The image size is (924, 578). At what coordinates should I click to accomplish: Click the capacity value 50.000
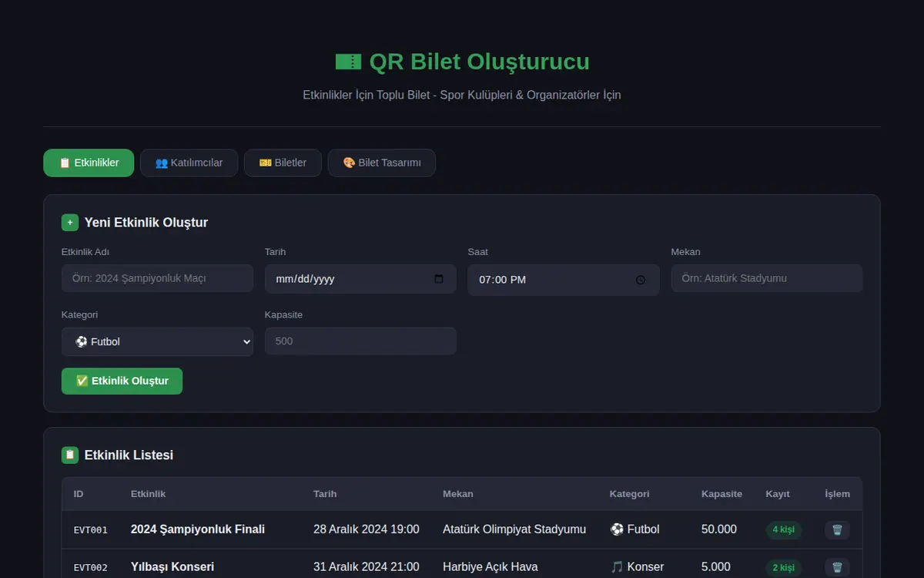click(719, 529)
